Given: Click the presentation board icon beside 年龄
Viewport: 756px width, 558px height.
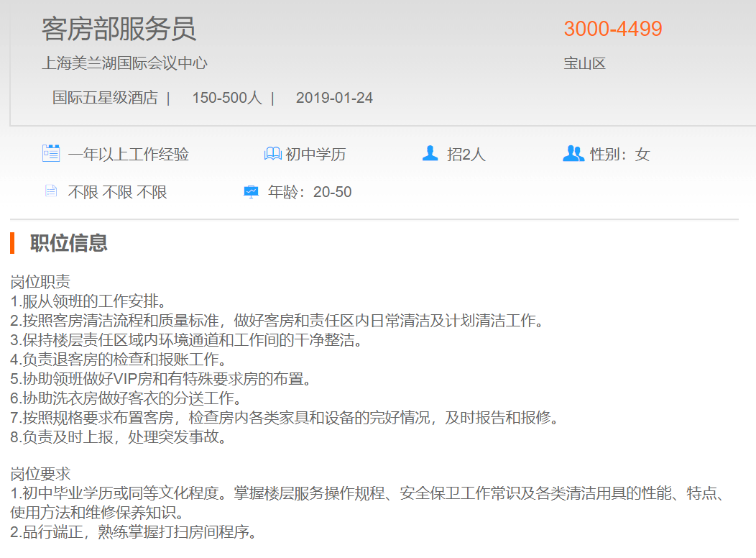Looking at the screenshot, I should pos(251,191).
